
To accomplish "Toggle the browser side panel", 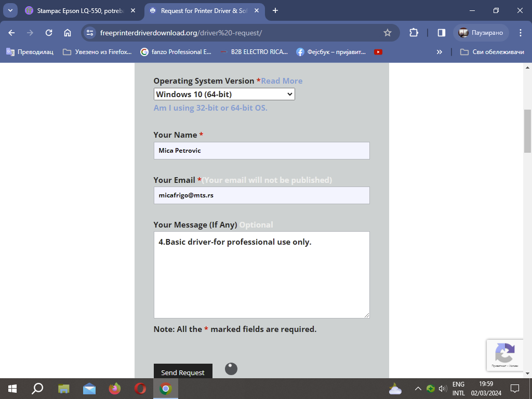I will coord(441,33).
